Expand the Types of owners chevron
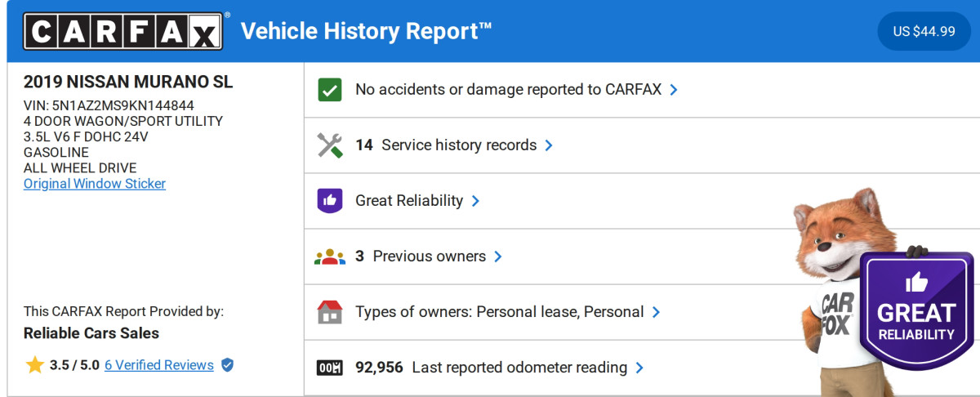Image resolution: width=980 pixels, height=397 pixels. point(656,312)
